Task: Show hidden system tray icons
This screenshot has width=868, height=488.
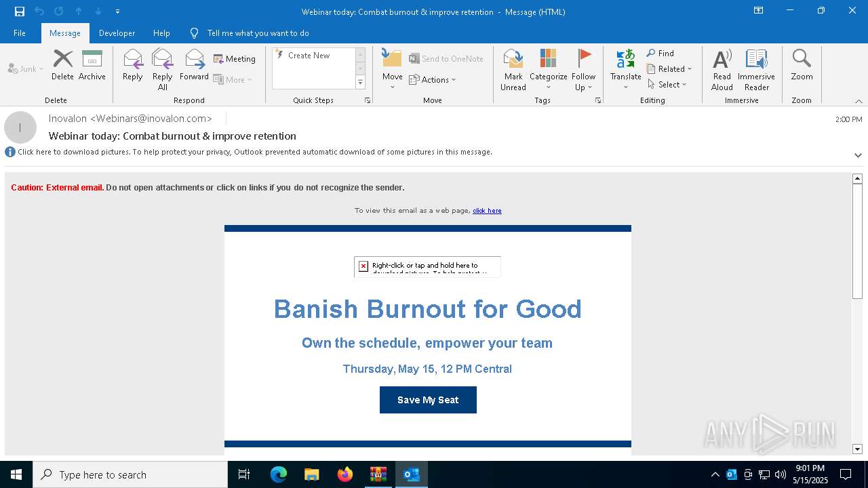Action: [x=715, y=474]
